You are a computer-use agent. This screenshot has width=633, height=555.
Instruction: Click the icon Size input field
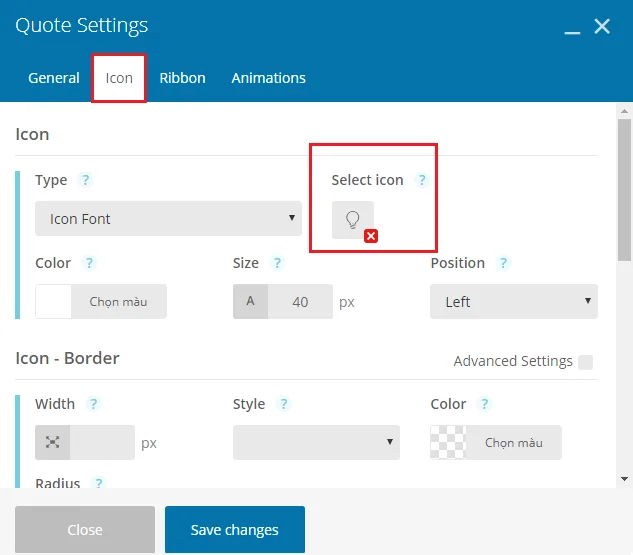coord(300,302)
